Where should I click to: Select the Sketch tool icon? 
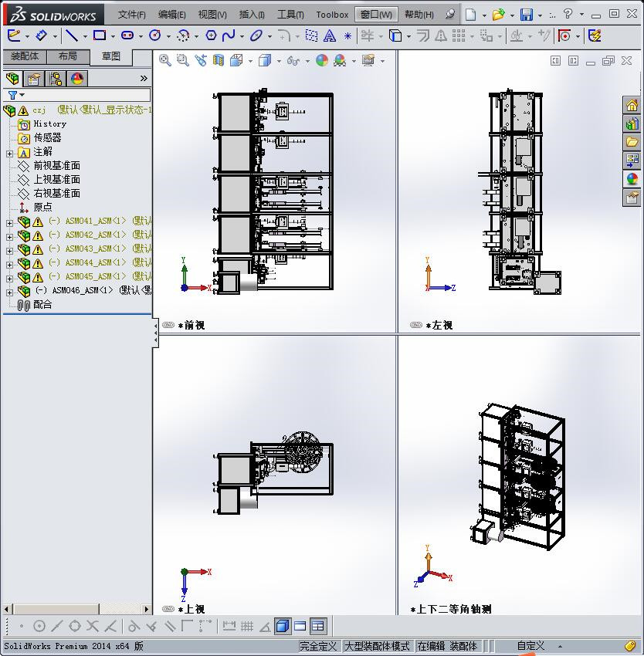coord(14,36)
